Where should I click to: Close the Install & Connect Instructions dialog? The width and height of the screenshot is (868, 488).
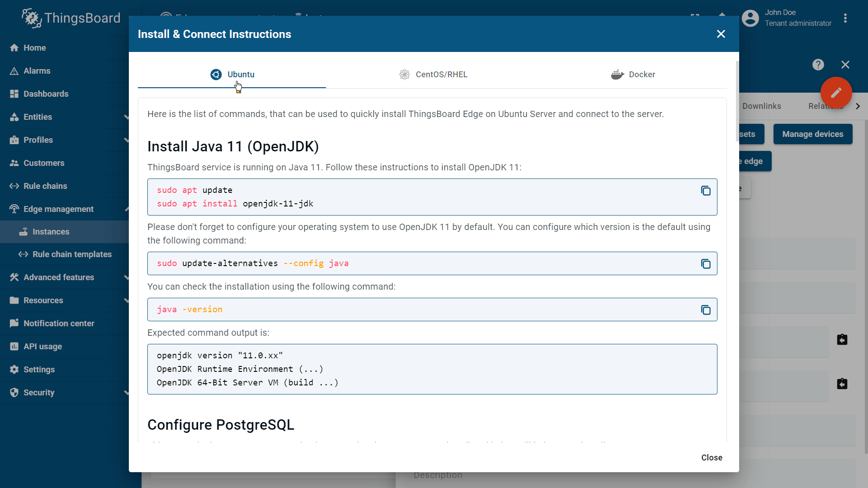pos(721,34)
